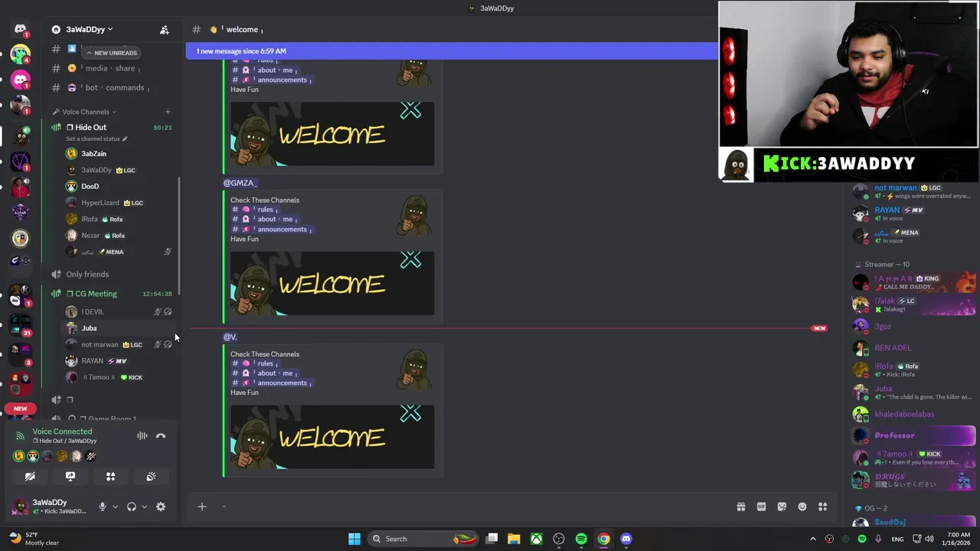Click the @GMZA_ mention
This screenshot has width=980, height=551.
click(x=240, y=183)
